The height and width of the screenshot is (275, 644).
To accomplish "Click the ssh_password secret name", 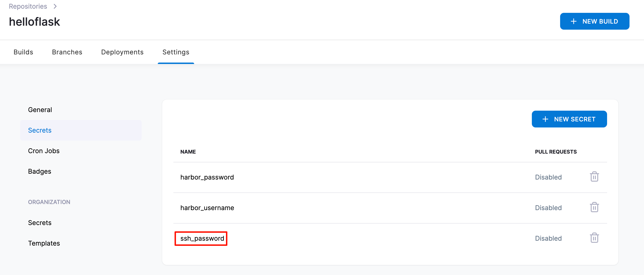I will click(x=202, y=238).
